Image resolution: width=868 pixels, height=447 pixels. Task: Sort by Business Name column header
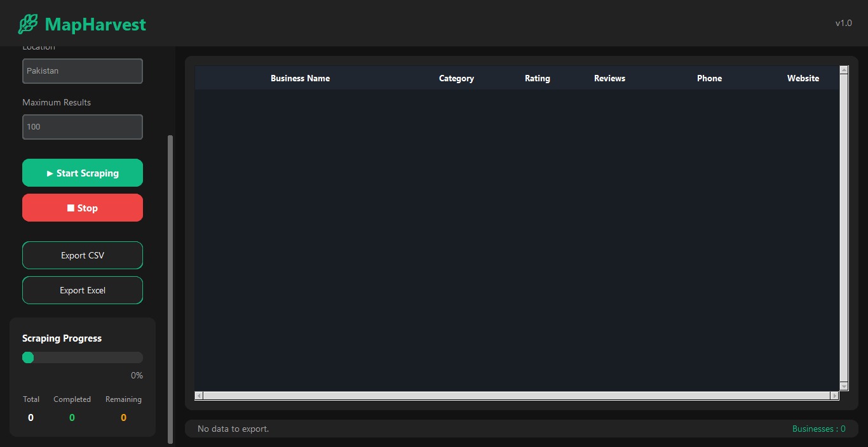[x=300, y=78]
